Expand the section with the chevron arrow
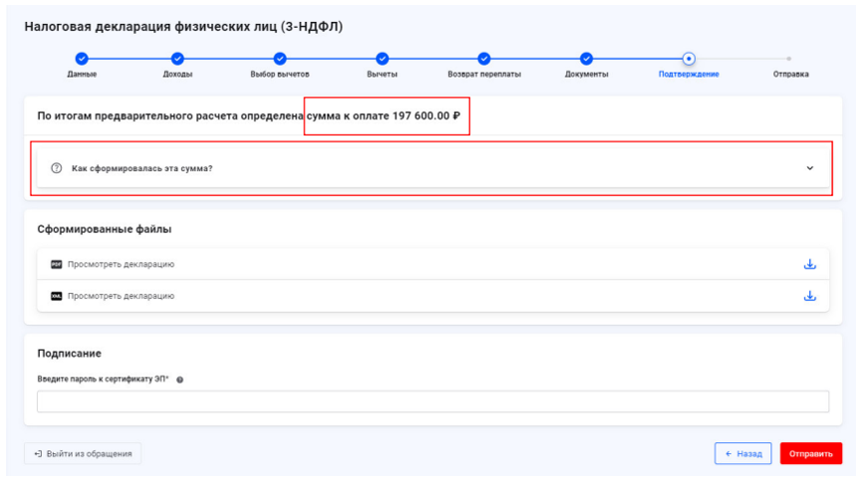This screenshot has height=484, width=868. 809,168
